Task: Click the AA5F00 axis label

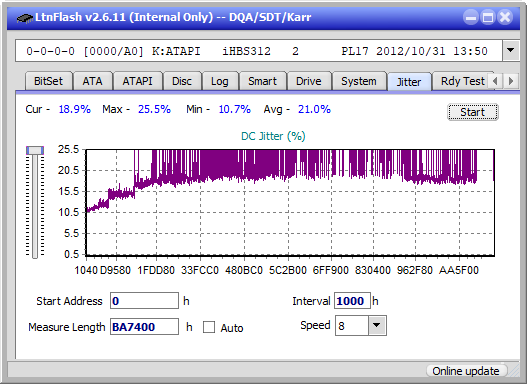Action: pyautogui.click(x=458, y=270)
